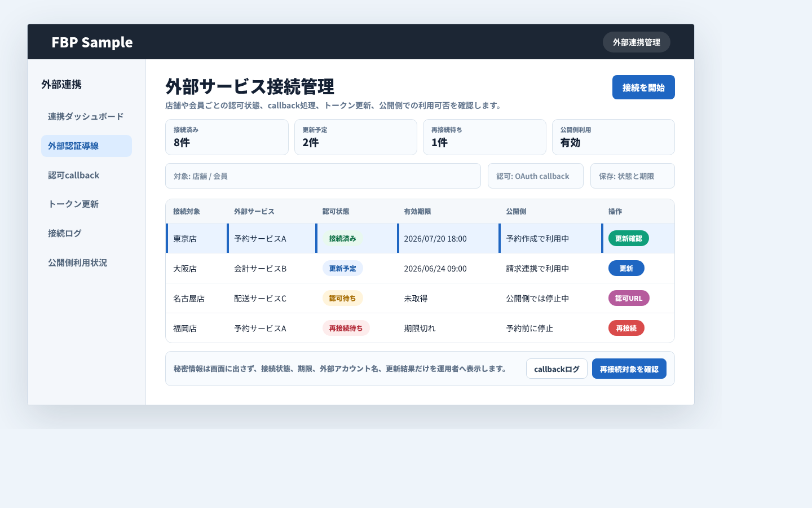This screenshot has height=508, width=812.
Task: Select the 福岡店 cell
Action: pyautogui.click(x=196, y=328)
